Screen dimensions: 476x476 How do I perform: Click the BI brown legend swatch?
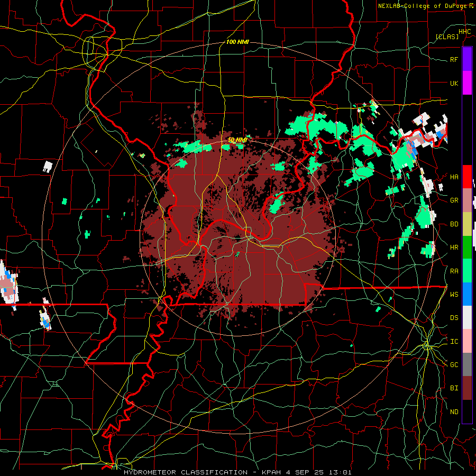coord(467,388)
